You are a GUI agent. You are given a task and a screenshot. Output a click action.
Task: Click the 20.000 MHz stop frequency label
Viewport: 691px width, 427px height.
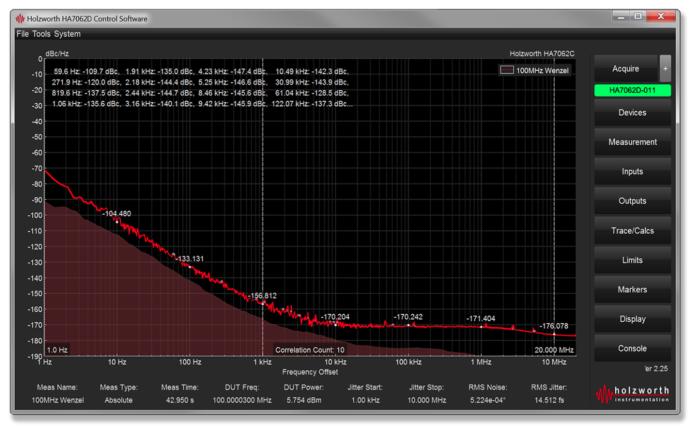(x=554, y=350)
